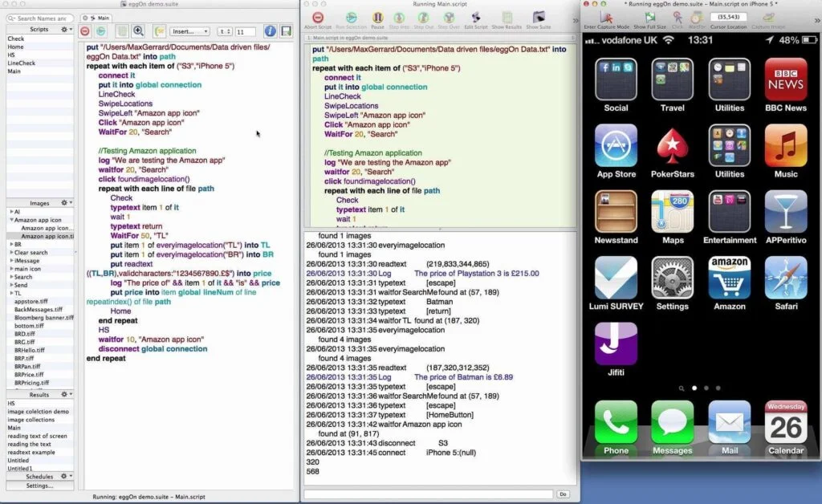This screenshot has height=504, width=822.
Task: Collapse the Amazon app icon image group
Action: pyautogui.click(x=11, y=220)
